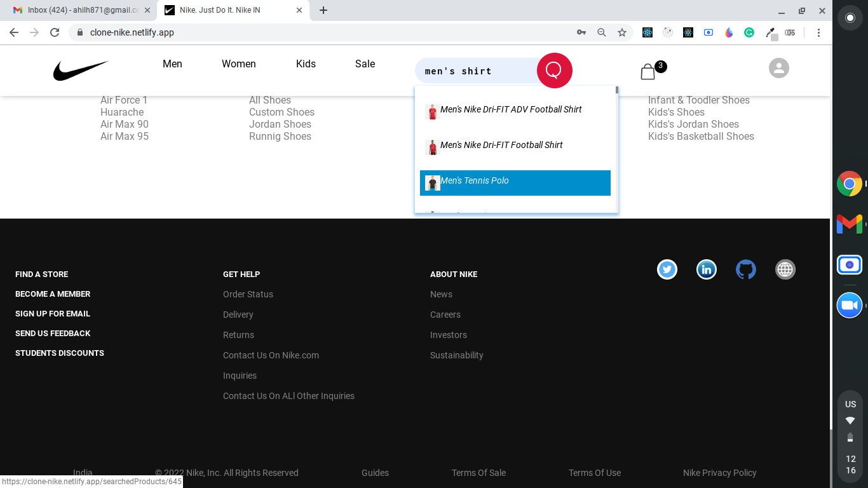Open the Women menu
Image resolution: width=868 pixels, height=488 pixels.
tap(239, 64)
